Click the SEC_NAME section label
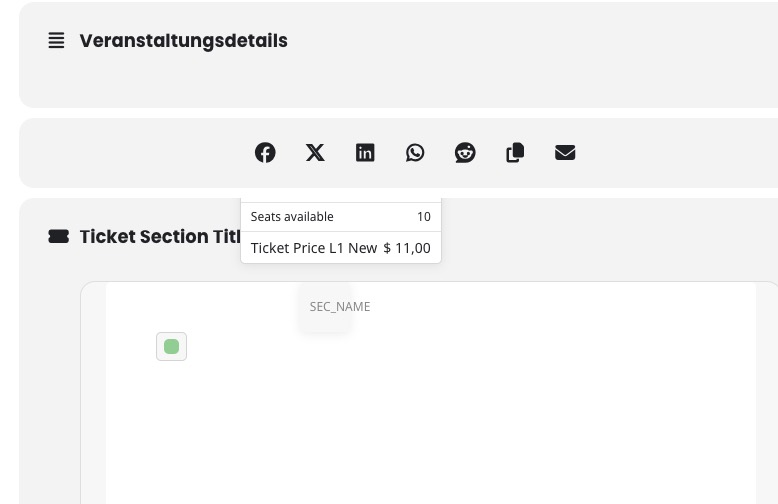Image resolution: width=778 pixels, height=504 pixels. click(x=340, y=307)
